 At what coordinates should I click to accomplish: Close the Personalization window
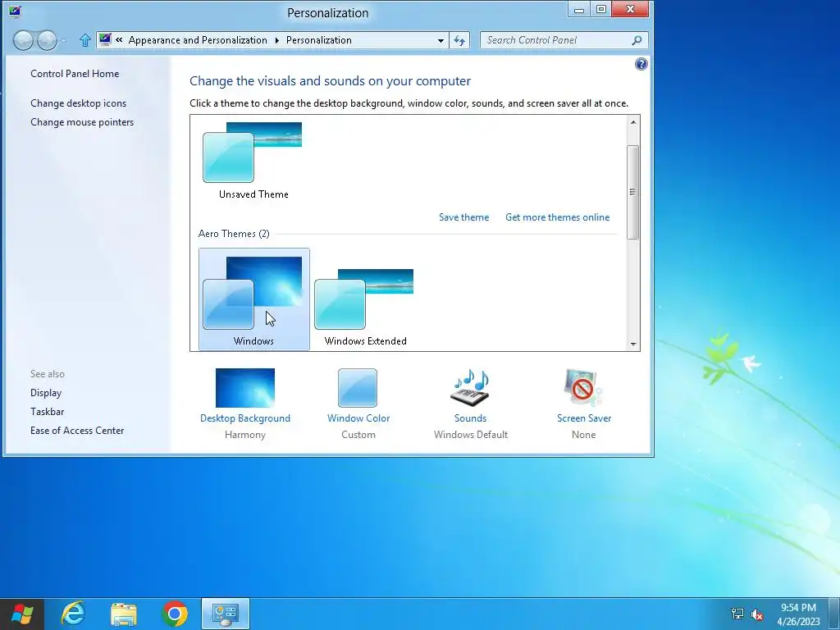point(631,9)
